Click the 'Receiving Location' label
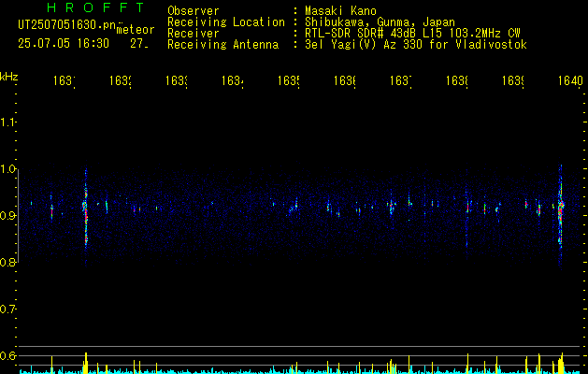Viewport: 588px width, 374px height. tap(226, 22)
